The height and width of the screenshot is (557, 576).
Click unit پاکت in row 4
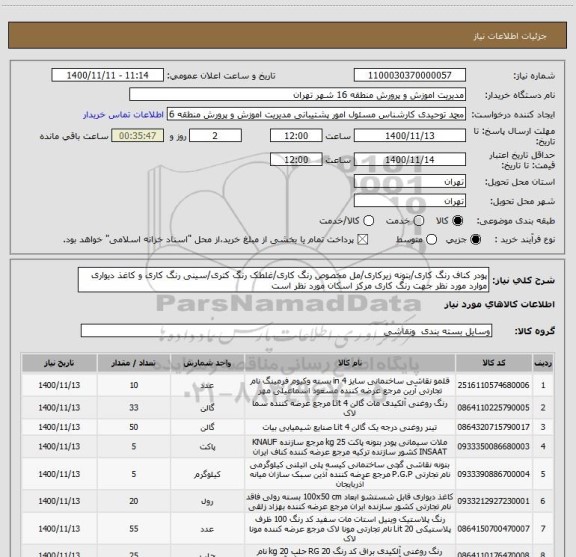click(207, 447)
